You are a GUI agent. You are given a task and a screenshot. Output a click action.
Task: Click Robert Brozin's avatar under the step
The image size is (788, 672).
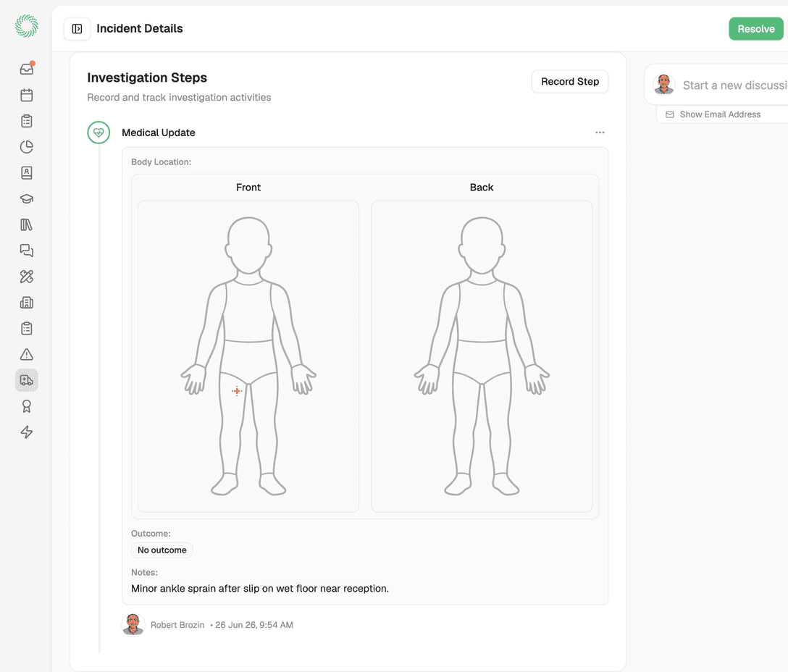(133, 625)
